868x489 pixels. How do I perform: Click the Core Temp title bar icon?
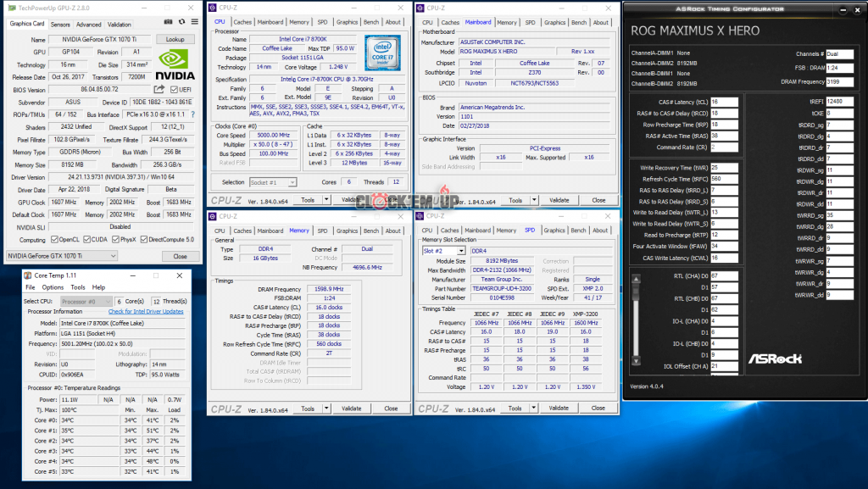coord(28,275)
